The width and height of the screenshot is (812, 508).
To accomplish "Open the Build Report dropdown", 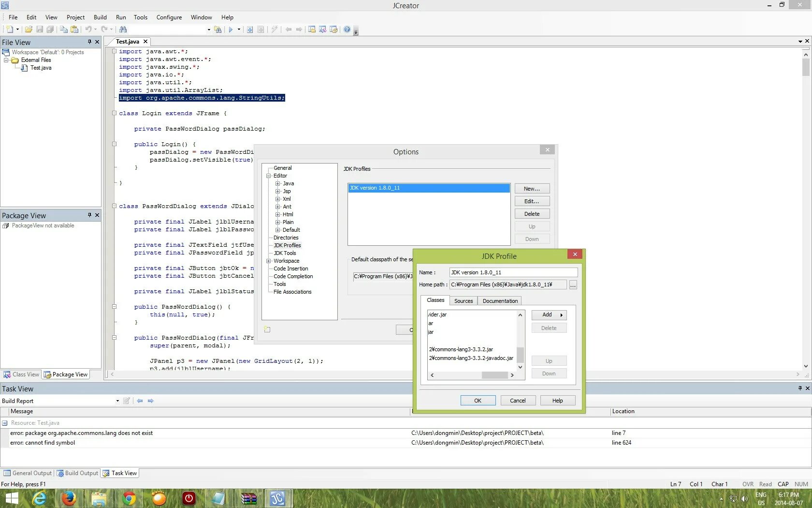I will [x=117, y=401].
